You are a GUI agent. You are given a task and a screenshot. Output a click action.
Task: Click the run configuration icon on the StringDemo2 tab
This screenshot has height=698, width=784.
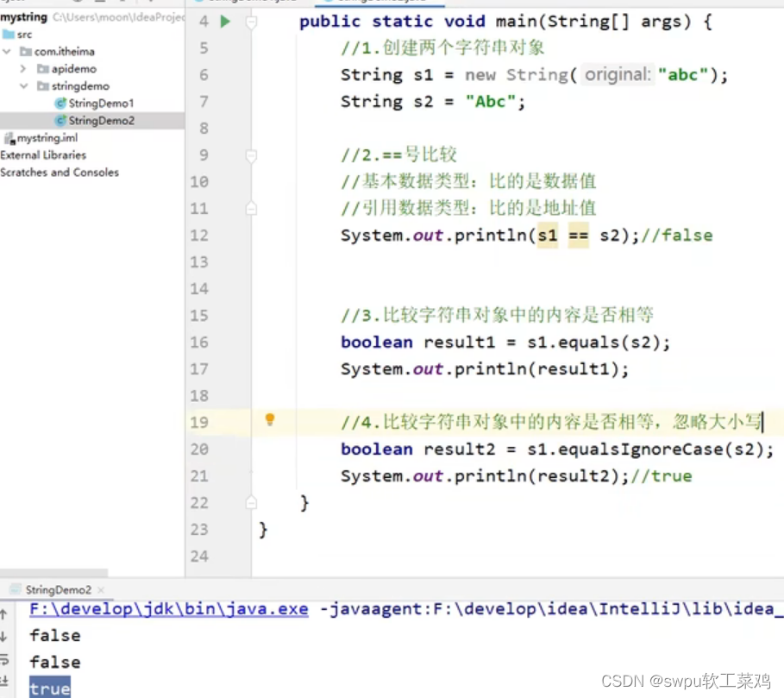click(16, 589)
